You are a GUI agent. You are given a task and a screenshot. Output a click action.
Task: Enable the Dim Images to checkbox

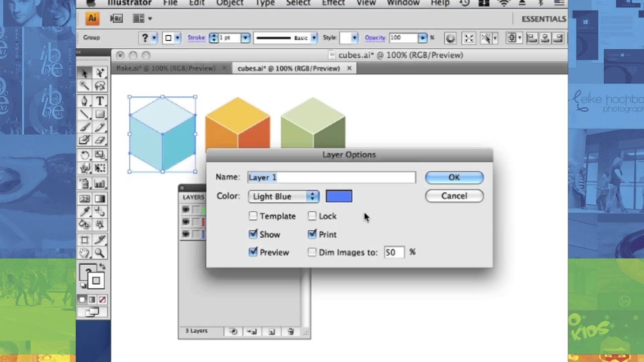coord(312,252)
